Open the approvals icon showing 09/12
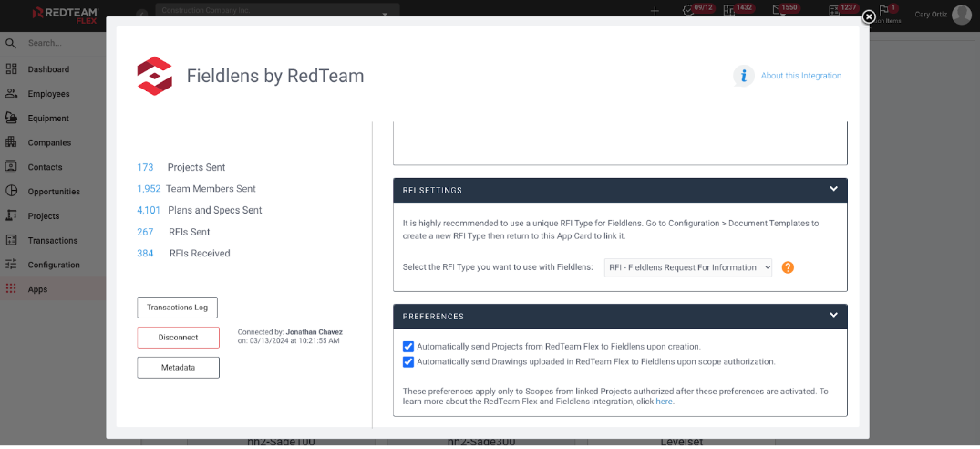Image resolution: width=980 pixels, height=449 pixels. (688, 11)
